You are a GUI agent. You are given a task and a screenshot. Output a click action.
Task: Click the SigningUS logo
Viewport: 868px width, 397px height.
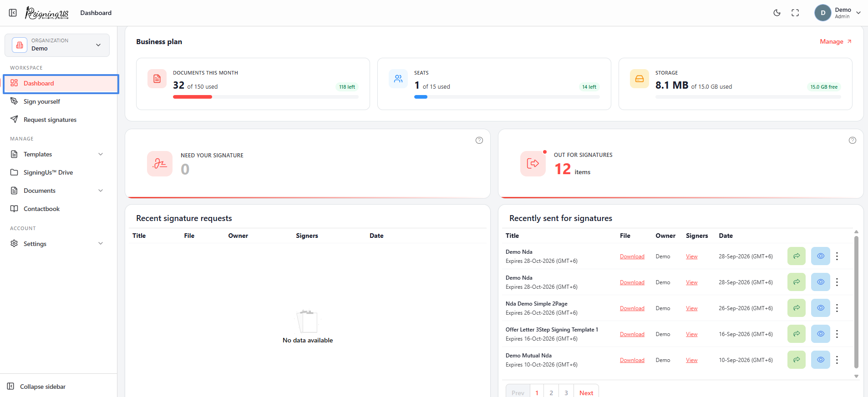pyautogui.click(x=47, y=13)
